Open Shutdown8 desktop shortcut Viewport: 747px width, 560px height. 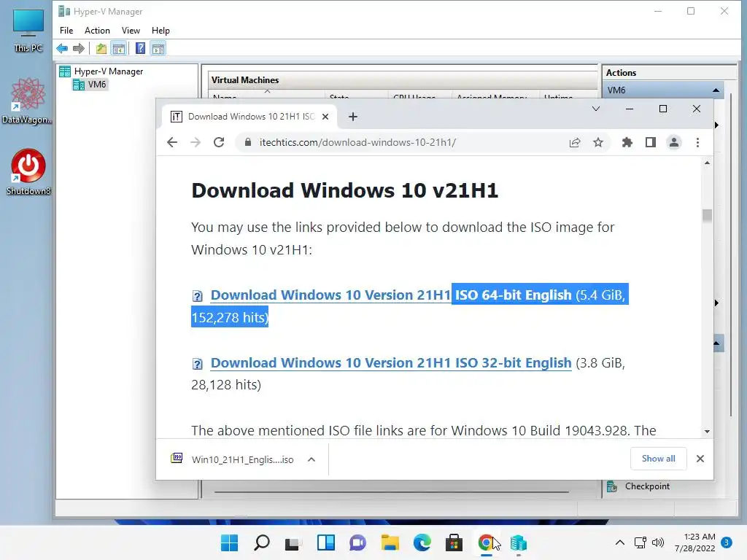coord(28,172)
